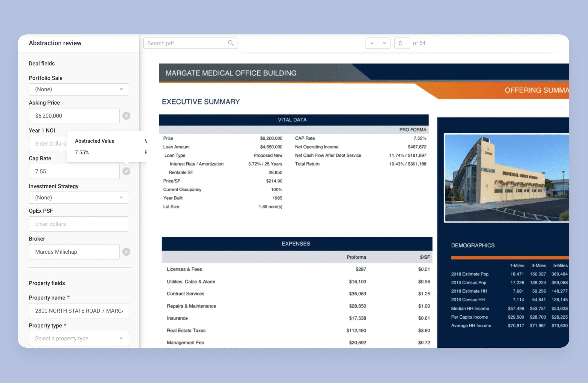Click the search magnifier icon in PDF search

click(231, 43)
